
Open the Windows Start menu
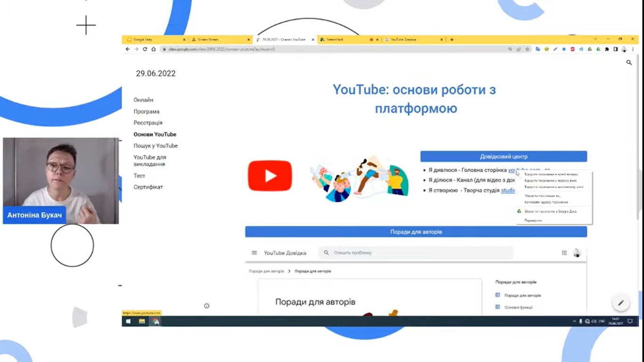(128, 321)
